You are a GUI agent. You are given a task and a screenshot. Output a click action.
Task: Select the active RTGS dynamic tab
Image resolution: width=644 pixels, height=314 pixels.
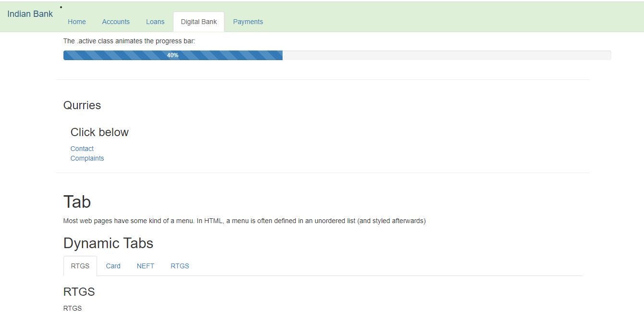click(x=80, y=266)
